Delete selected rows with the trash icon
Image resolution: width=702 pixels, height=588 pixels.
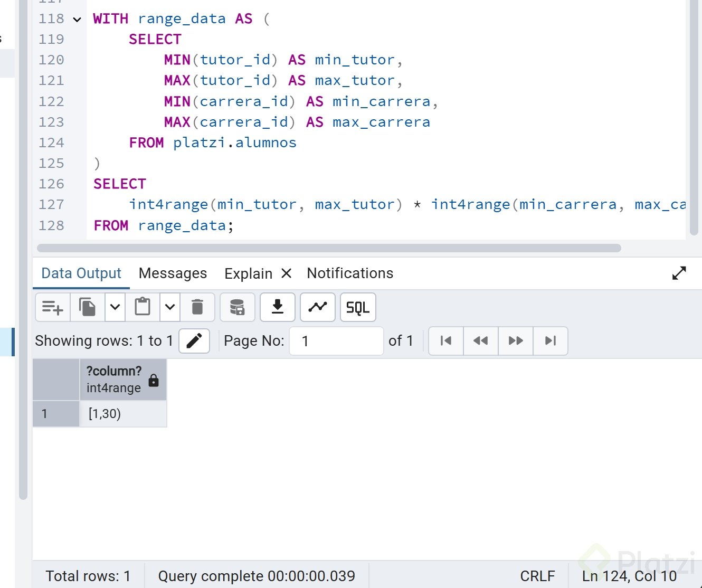(x=197, y=307)
